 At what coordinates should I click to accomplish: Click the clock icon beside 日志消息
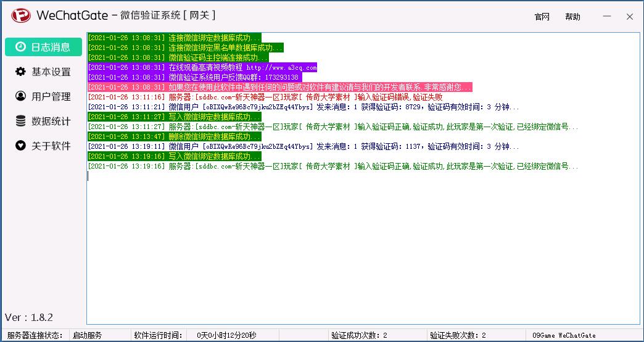click(20, 47)
